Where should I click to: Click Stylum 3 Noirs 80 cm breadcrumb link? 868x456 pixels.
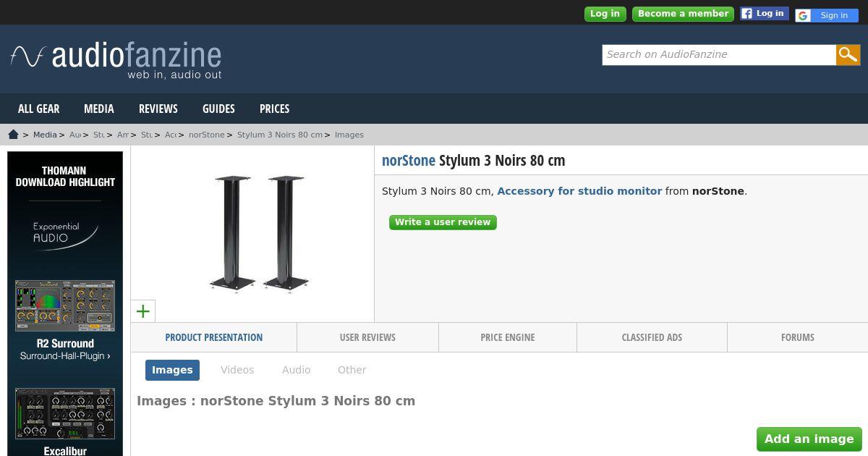[280, 135]
